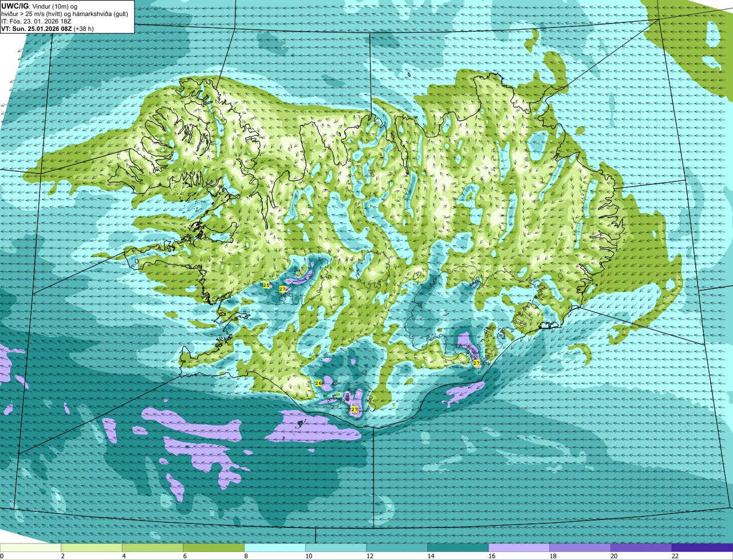
Task: Select the 8–10 m/s pale cyan swatch
Action: 275,548
